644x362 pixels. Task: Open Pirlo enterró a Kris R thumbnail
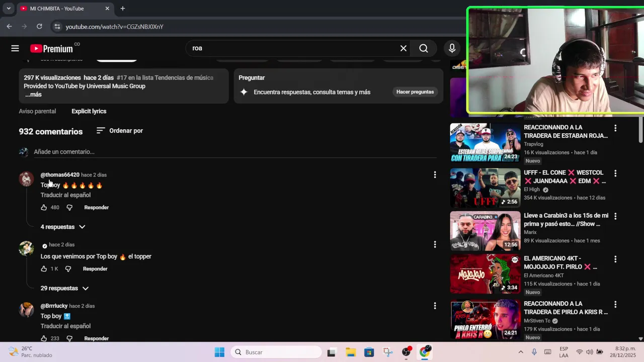click(x=485, y=319)
